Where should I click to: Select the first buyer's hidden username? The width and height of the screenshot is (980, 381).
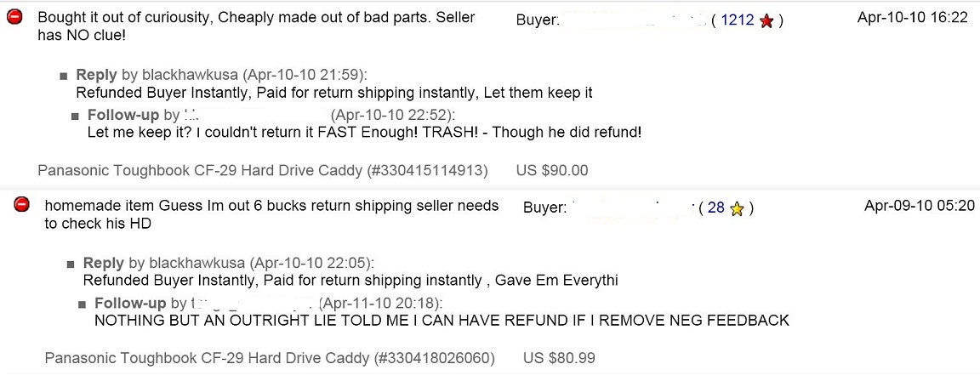point(633,20)
